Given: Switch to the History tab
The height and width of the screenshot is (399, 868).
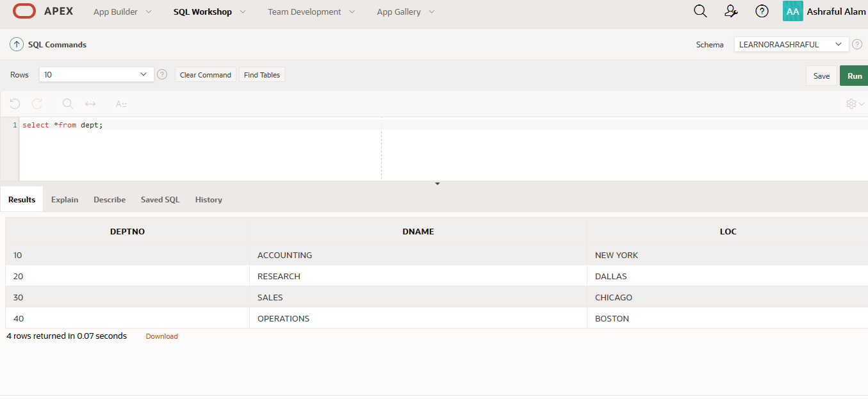Looking at the screenshot, I should click(x=208, y=200).
